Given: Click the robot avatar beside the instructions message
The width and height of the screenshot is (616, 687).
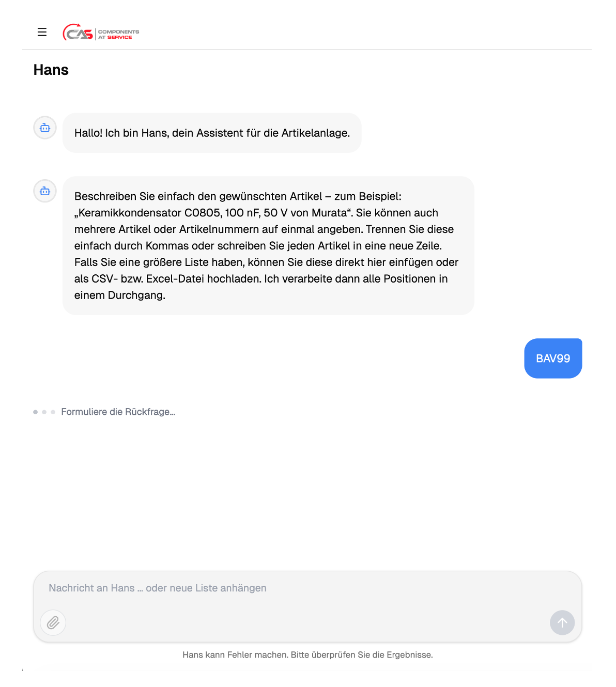Looking at the screenshot, I should (45, 191).
